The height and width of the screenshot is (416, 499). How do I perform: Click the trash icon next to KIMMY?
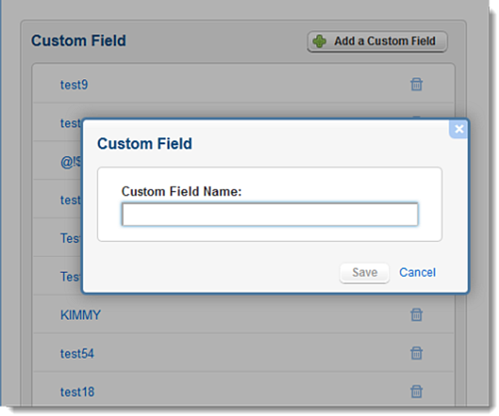[x=416, y=315]
